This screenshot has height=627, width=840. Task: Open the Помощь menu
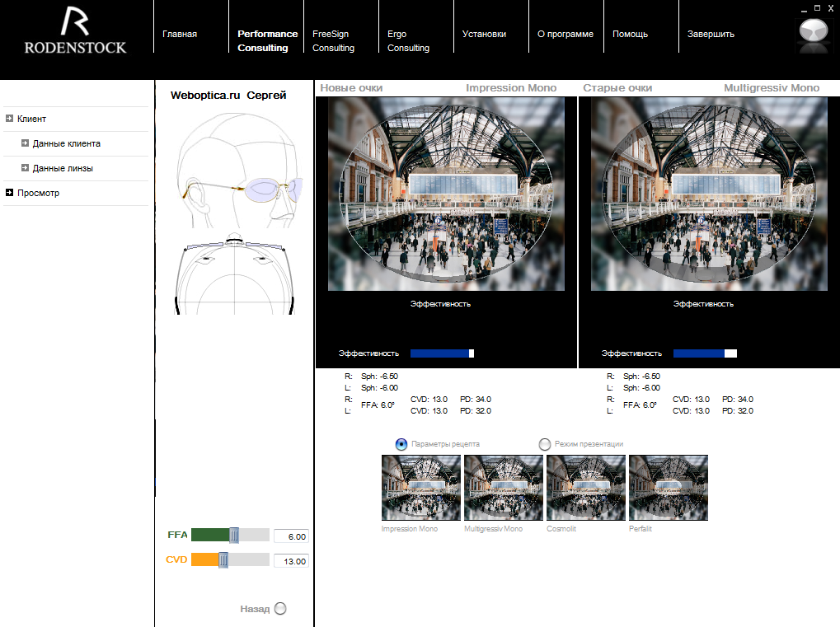click(630, 34)
